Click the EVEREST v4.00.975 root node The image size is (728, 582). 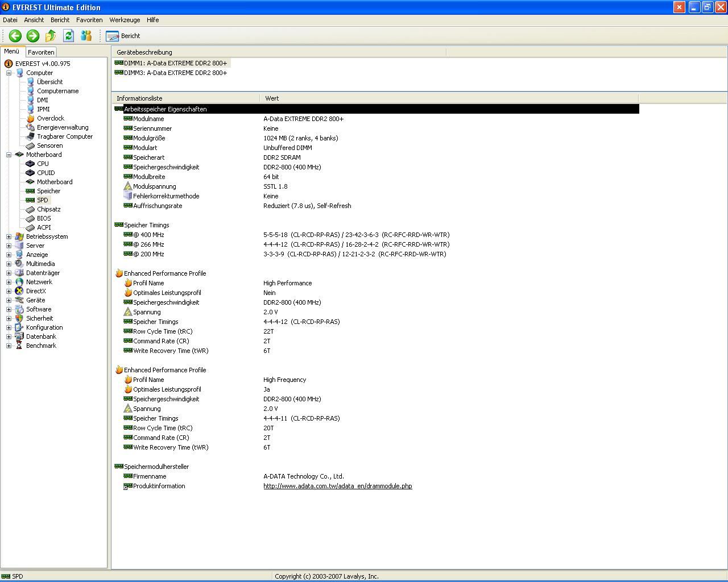[x=43, y=64]
